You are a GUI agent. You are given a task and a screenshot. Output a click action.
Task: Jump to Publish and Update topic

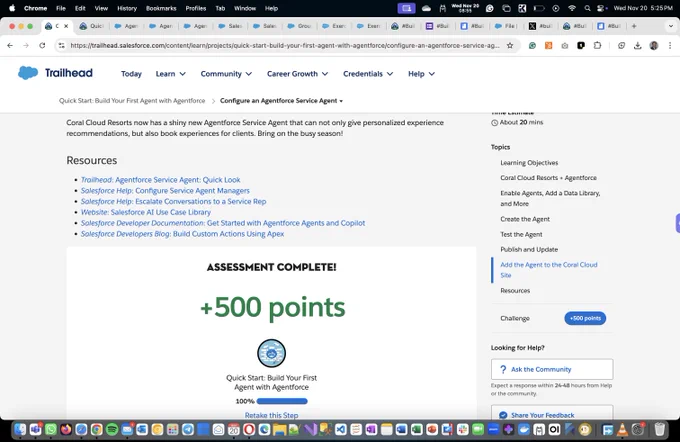point(529,249)
